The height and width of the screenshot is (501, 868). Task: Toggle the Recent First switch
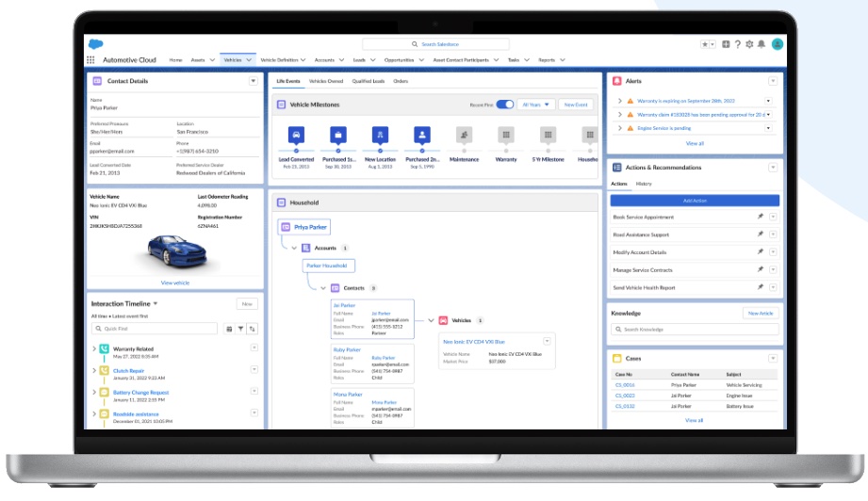coord(504,105)
